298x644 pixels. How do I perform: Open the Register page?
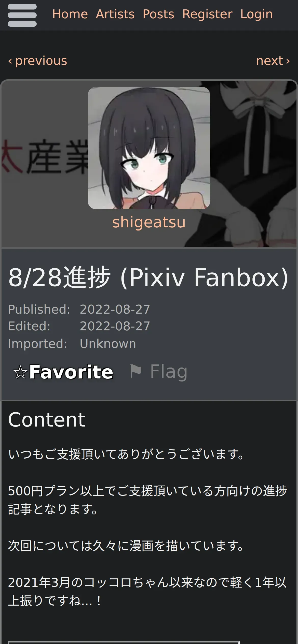pyautogui.click(x=207, y=14)
